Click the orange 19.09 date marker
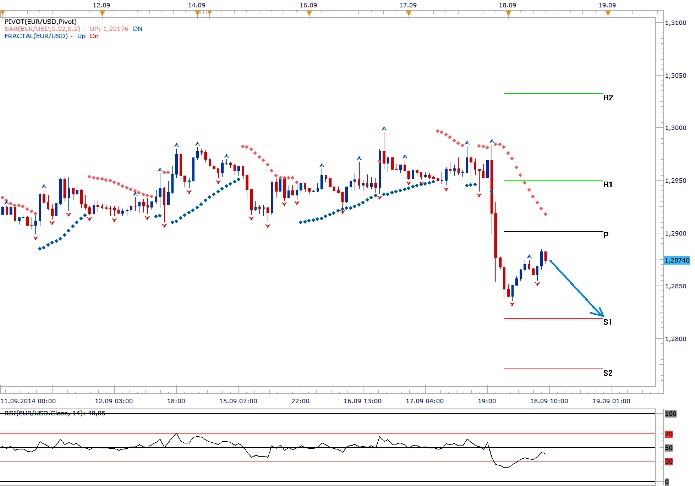 click(605, 13)
